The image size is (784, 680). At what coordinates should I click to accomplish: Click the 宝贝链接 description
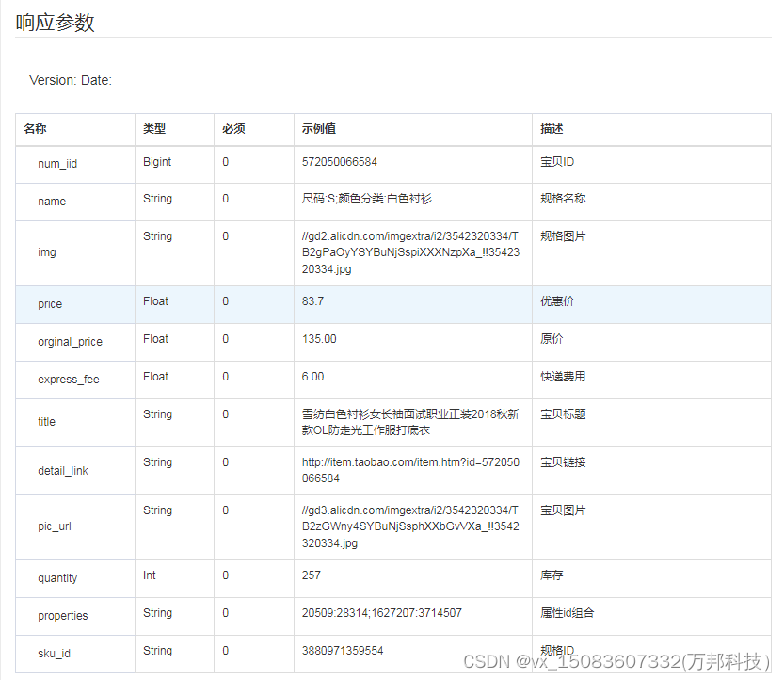(x=563, y=462)
